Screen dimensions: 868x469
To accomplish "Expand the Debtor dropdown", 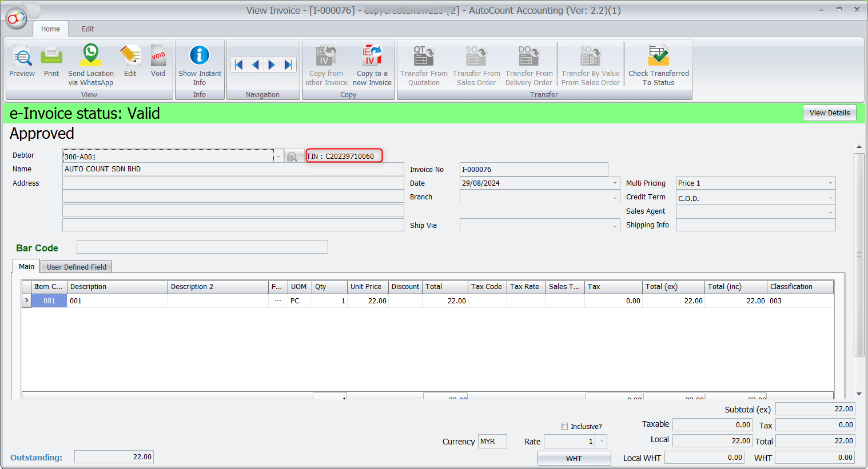I will [278, 157].
